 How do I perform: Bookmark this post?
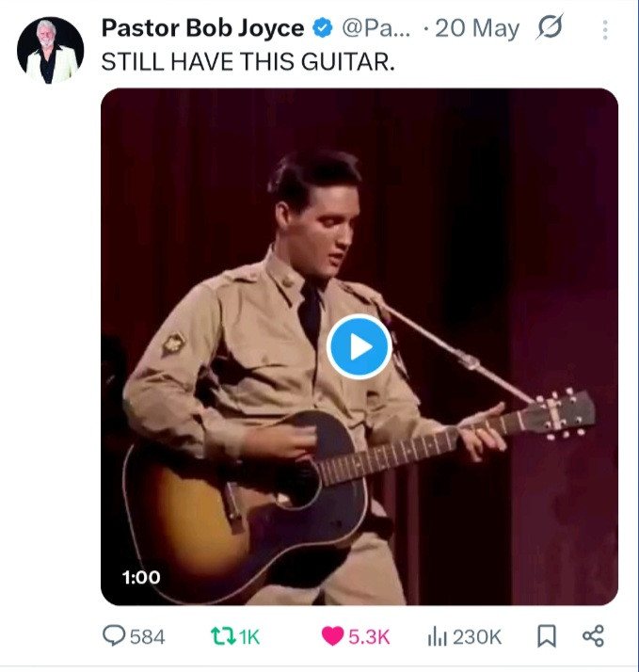545,636
